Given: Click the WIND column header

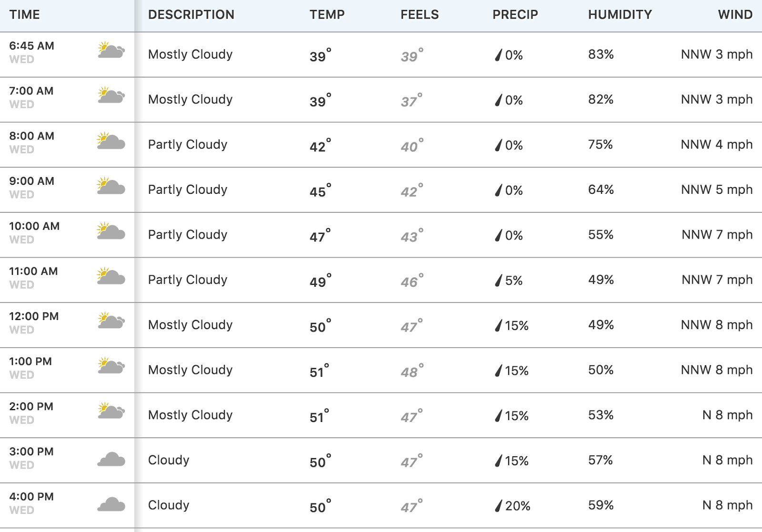Looking at the screenshot, I should 735,15.
